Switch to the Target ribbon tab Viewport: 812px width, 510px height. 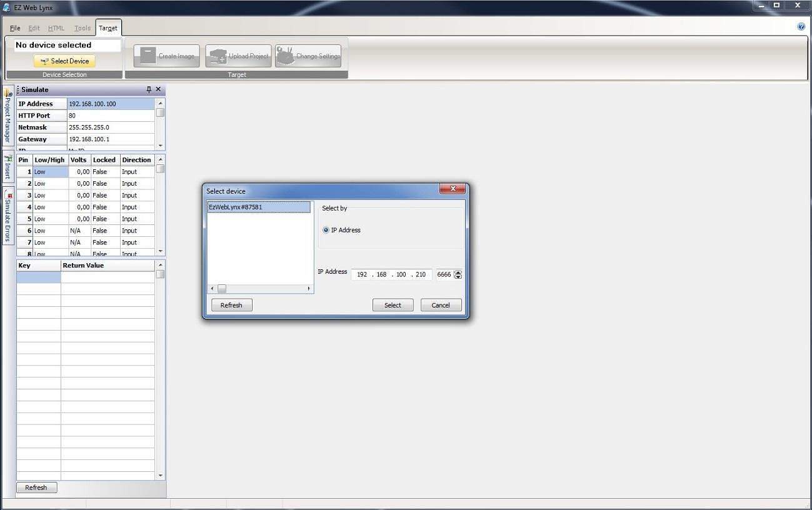pyautogui.click(x=108, y=28)
